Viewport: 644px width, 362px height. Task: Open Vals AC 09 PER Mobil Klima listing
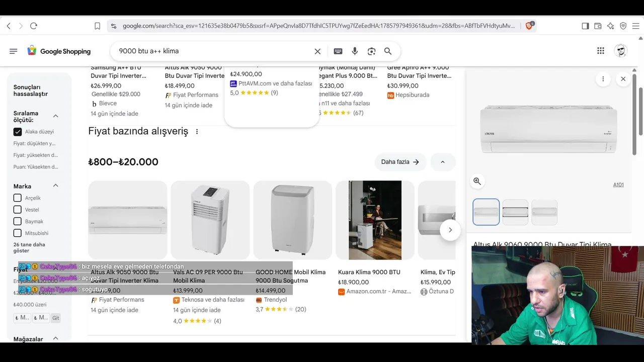[208, 276]
